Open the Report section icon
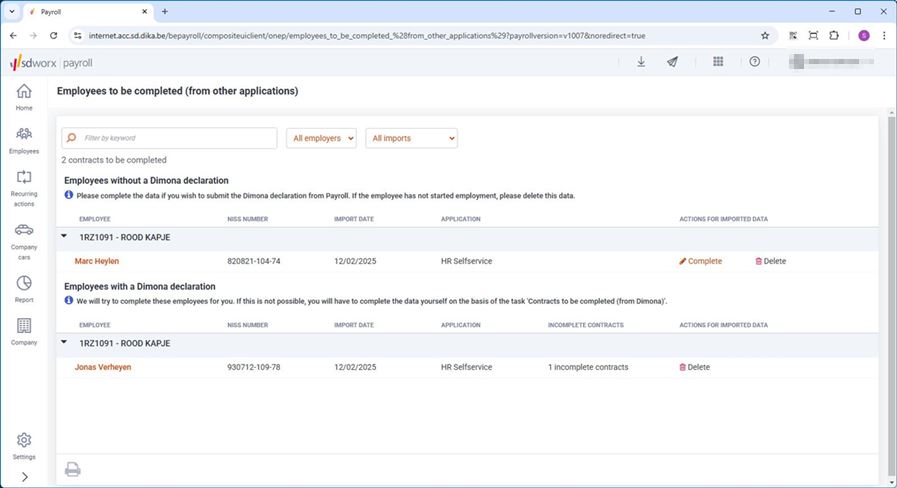 24,284
